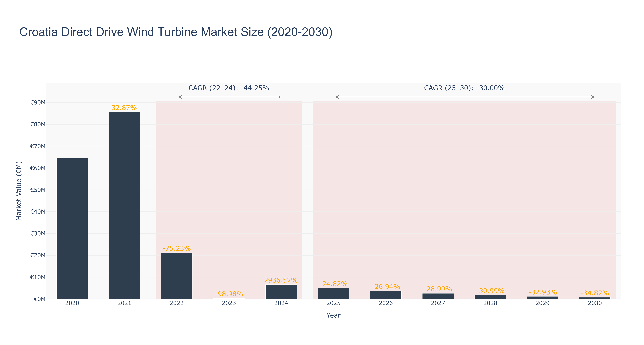Screen dimensions: 644x345
Task: Click the Market Value (€M) axis title
Action: coord(19,191)
